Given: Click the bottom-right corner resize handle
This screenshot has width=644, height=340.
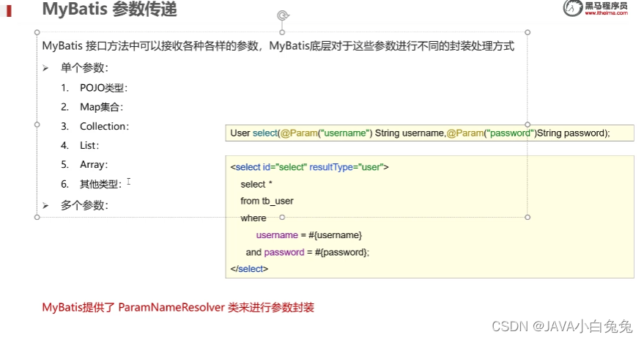Looking at the screenshot, I should [x=528, y=217].
